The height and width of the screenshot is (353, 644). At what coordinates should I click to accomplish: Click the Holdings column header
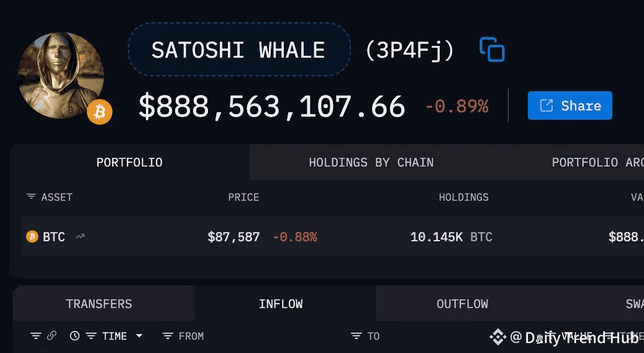tap(463, 197)
